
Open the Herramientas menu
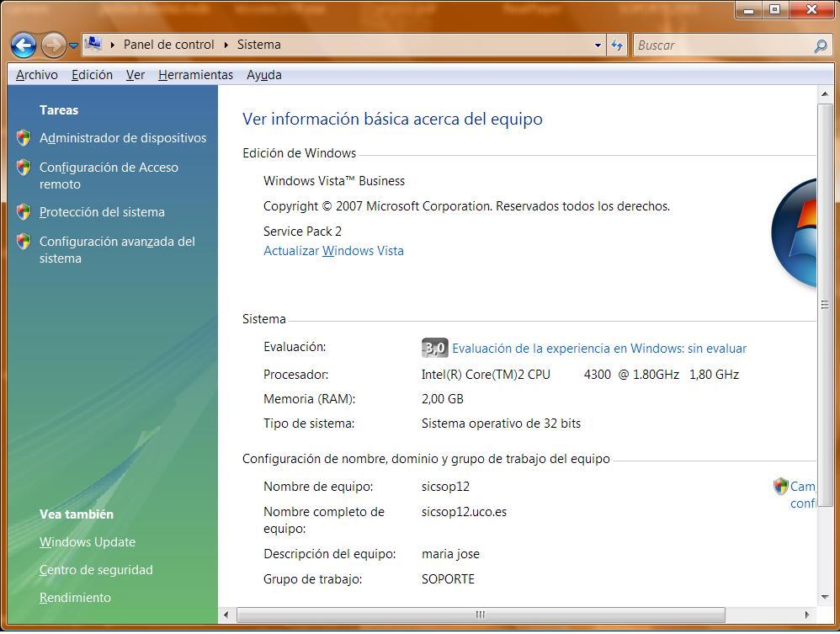click(195, 75)
